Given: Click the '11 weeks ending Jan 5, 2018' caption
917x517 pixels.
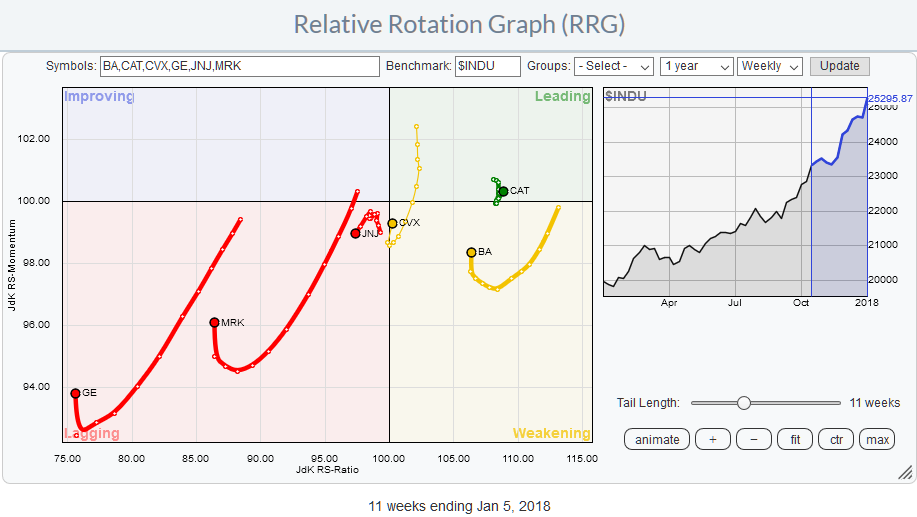Looking at the screenshot, I should (x=459, y=506).
